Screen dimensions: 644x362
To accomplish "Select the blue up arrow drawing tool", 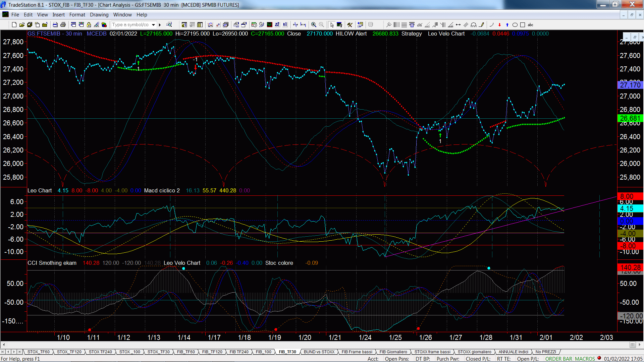I will [x=507, y=25].
